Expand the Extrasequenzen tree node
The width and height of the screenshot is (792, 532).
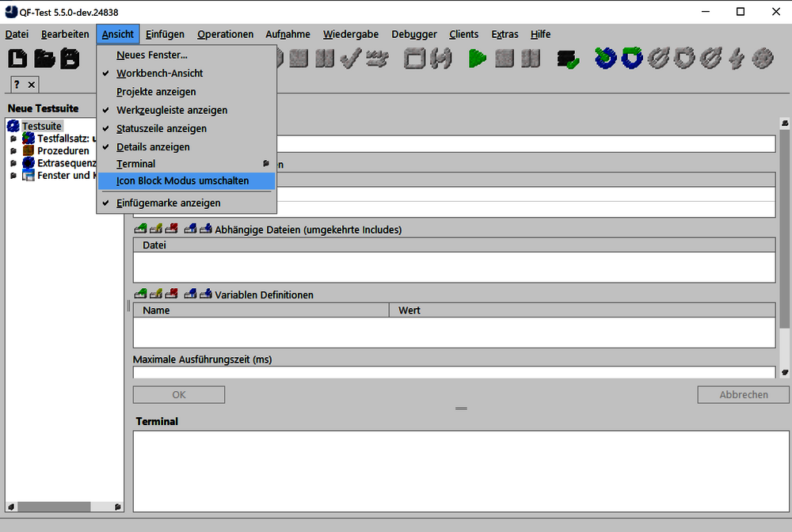[x=13, y=163]
